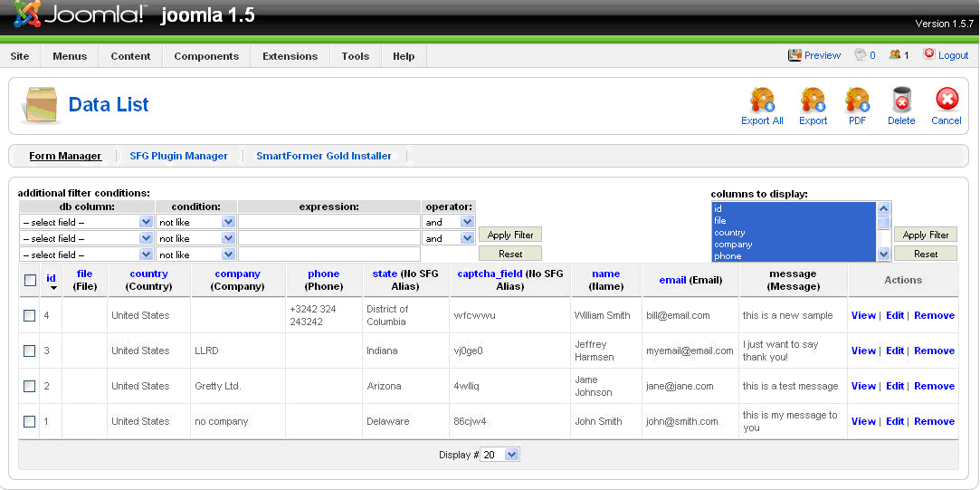Viewport: 980px width, 490px height.
Task: Open first condition 'not like' dropdown
Action: click(x=195, y=222)
